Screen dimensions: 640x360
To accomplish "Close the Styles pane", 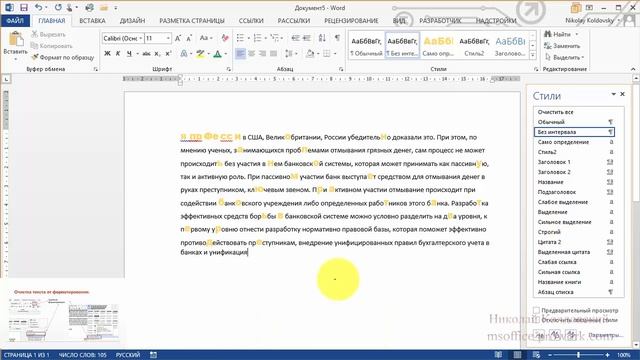I will (622, 94).
